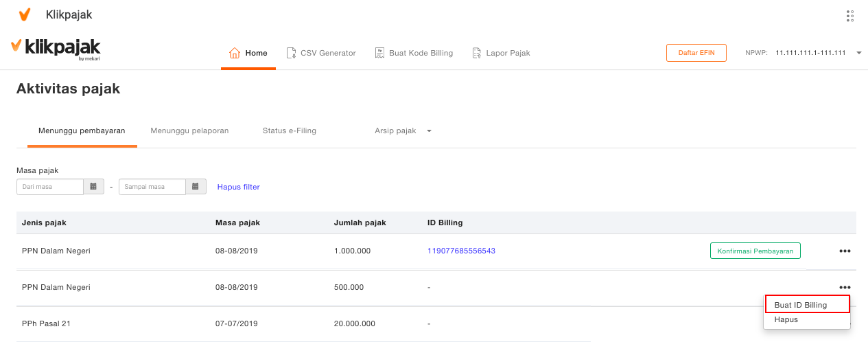868x342 pixels.
Task: Open the apps grid dots icon
Action: click(x=850, y=15)
